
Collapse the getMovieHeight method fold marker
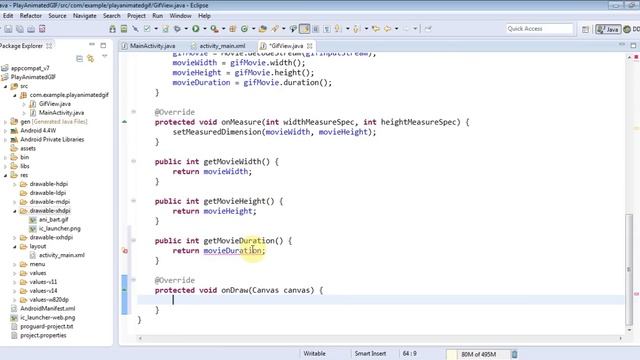coord(133,201)
